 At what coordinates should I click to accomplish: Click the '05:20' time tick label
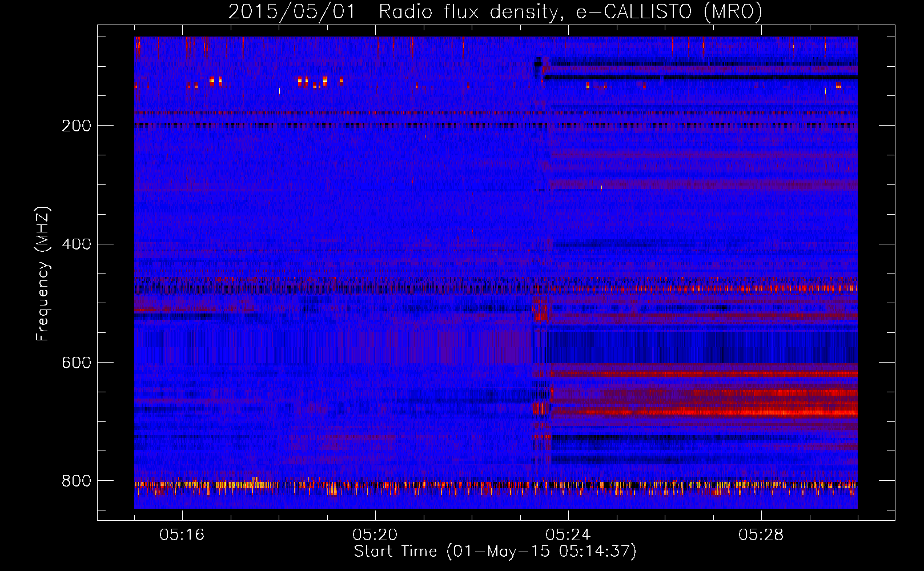[x=375, y=535]
